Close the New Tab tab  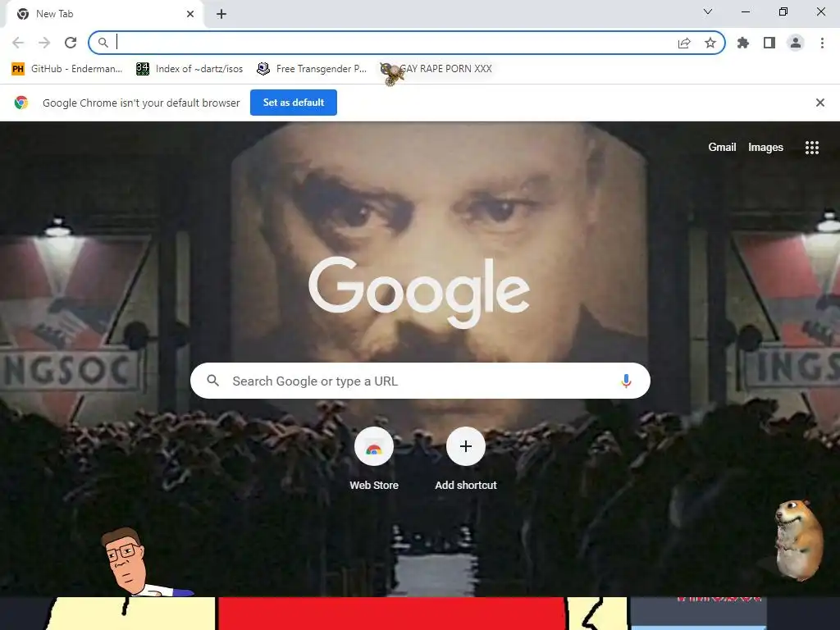point(190,14)
